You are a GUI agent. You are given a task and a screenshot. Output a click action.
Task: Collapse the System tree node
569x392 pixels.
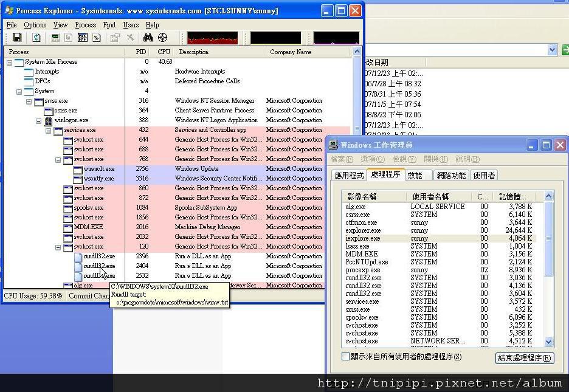(x=19, y=92)
